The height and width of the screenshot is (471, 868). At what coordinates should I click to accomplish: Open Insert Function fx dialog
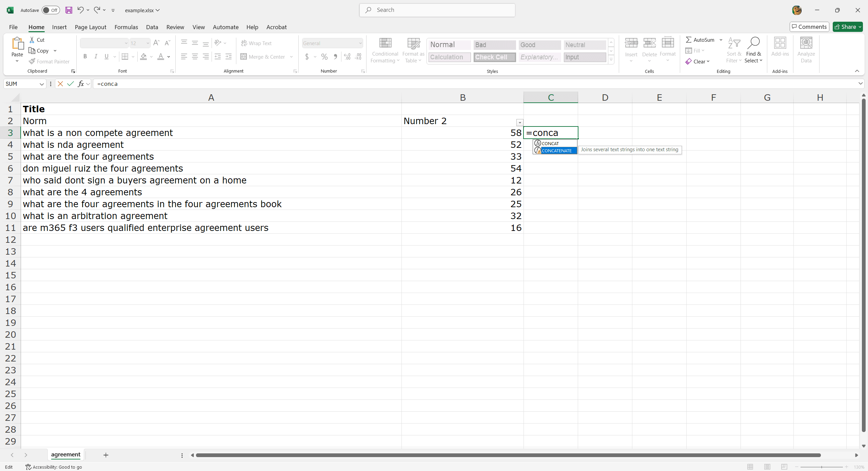click(81, 84)
